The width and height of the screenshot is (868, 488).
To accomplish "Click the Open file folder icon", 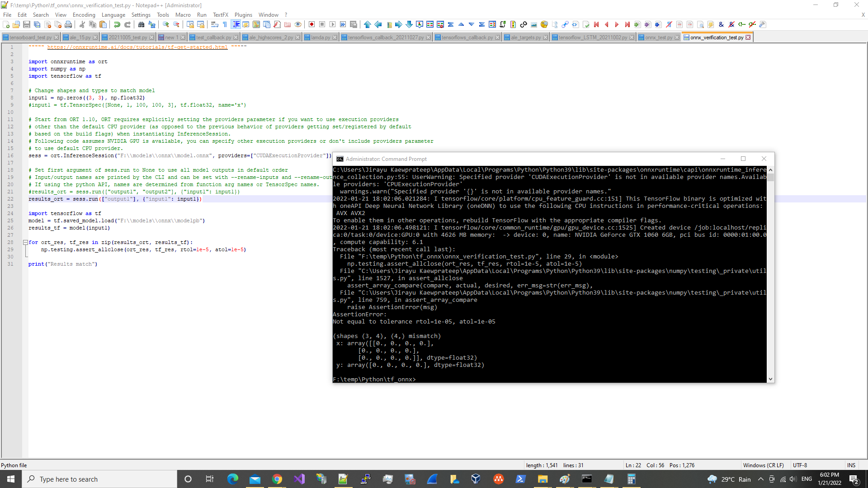I will pos(16,24).
